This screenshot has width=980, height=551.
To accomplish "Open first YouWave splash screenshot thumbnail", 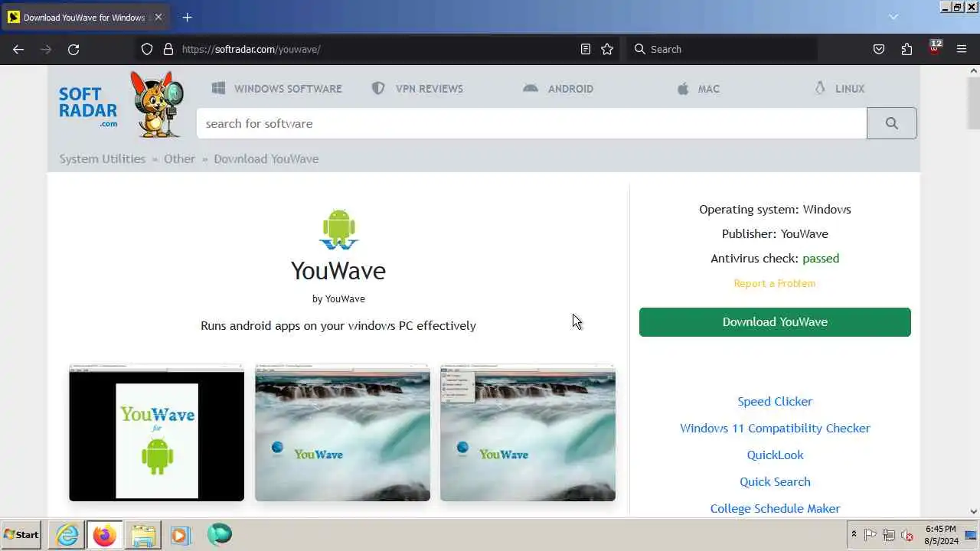I will pos(157,433).
